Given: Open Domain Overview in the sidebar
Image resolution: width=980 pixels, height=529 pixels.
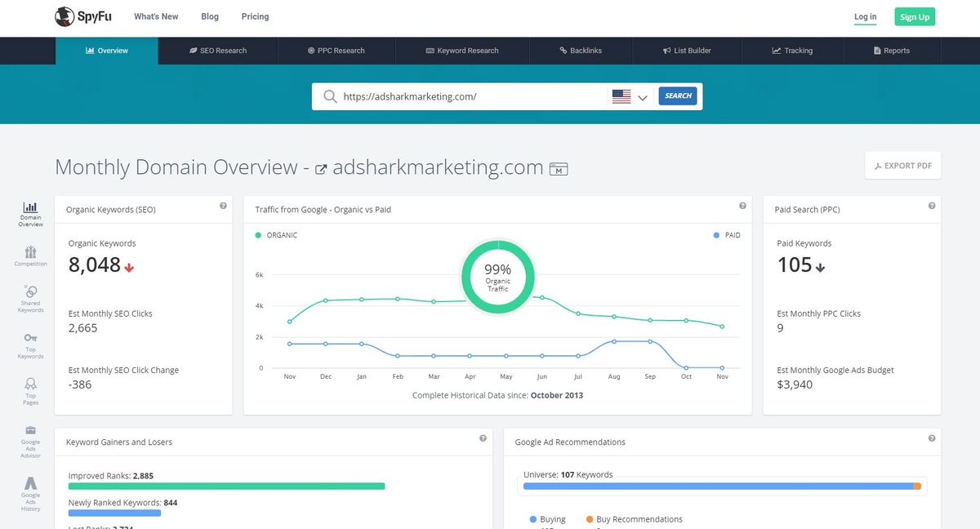Looking at the screenshot, I should [30, 215].
